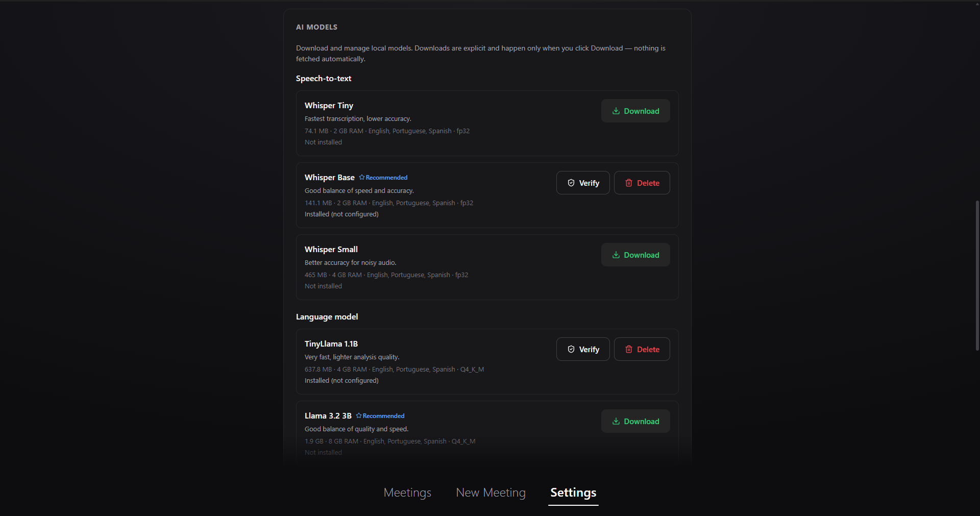Click download arrow icon for Whisper Small
Image resolution: width=980 pixels, height=516 pixels.
[616, 255]
